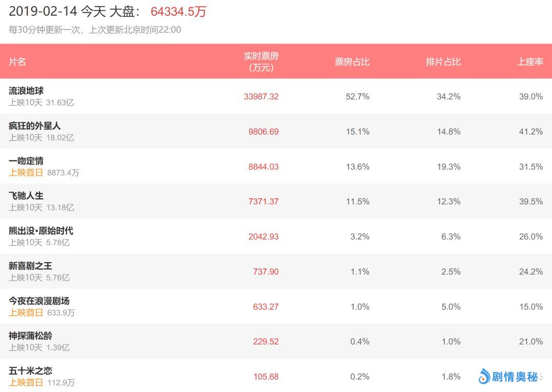The image size is (552, 392).
Task: Select the 一吻定情 film row title
Action: (x=26, y=160)
